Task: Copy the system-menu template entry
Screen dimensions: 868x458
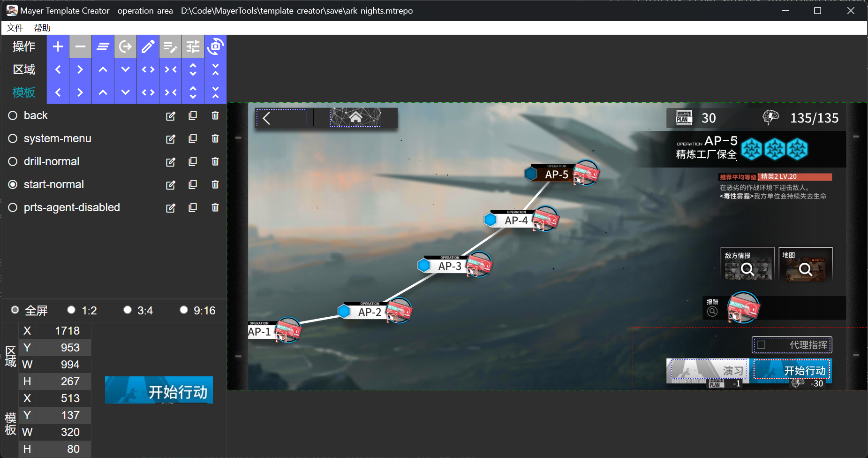Action: 193,138
